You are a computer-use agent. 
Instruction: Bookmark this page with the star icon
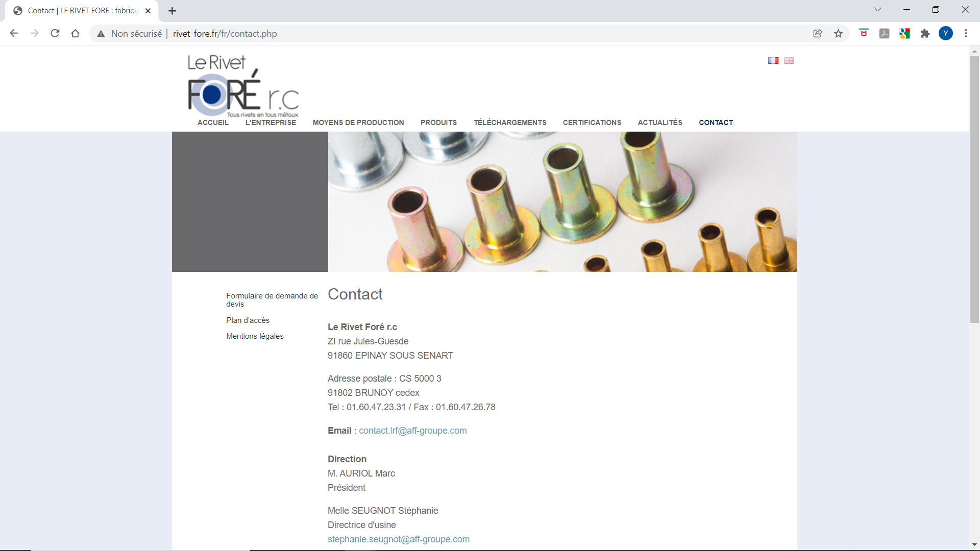click(838, 34)
